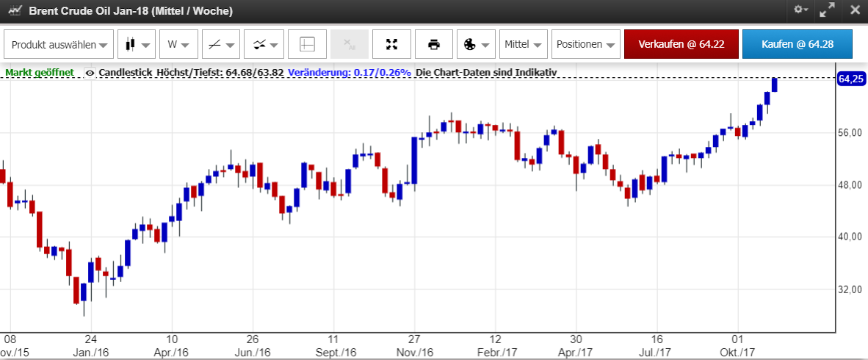Open the Positionen dropdown
Image resolution: width=868 pixels, height=360 pixels.
coord(586,44)
